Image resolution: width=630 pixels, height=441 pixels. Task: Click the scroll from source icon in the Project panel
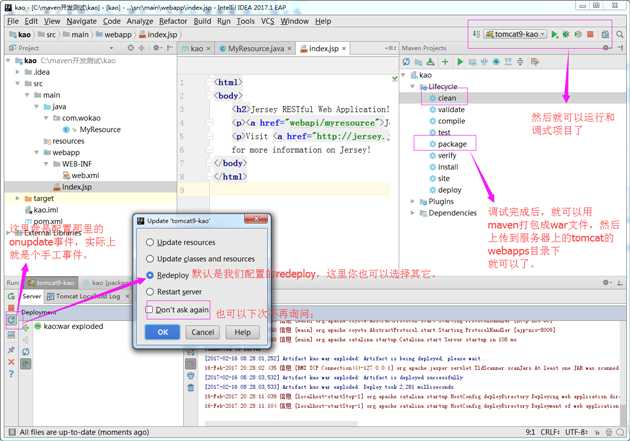click(131, 48)
